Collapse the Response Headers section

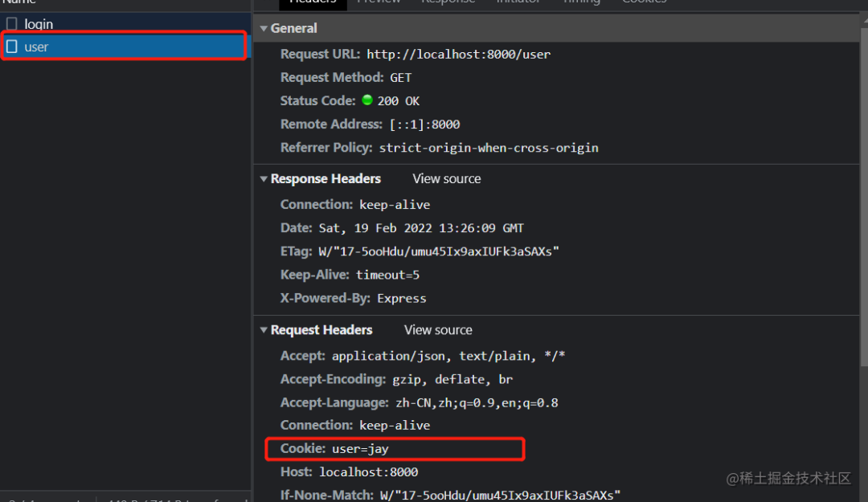[264, 179]
